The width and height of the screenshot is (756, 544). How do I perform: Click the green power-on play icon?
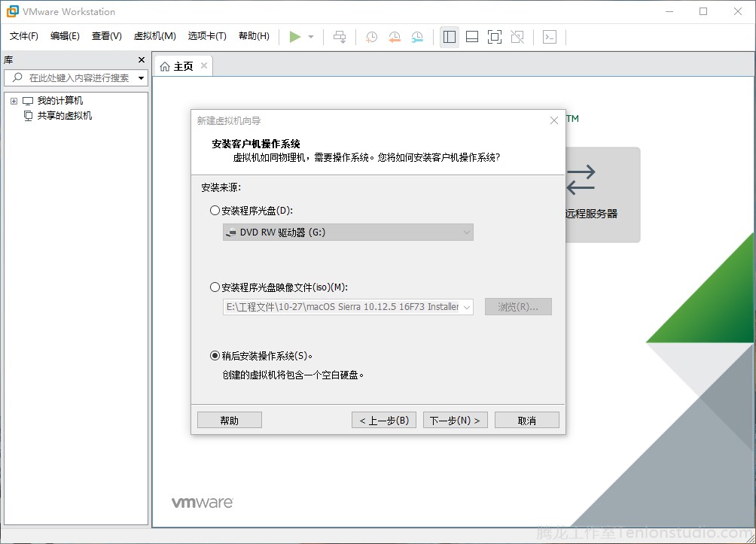(x=295, y=37)
